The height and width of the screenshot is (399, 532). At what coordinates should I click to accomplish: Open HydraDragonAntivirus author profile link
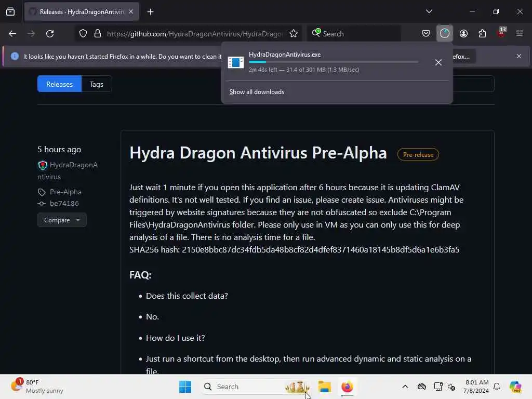click(68, 170)
